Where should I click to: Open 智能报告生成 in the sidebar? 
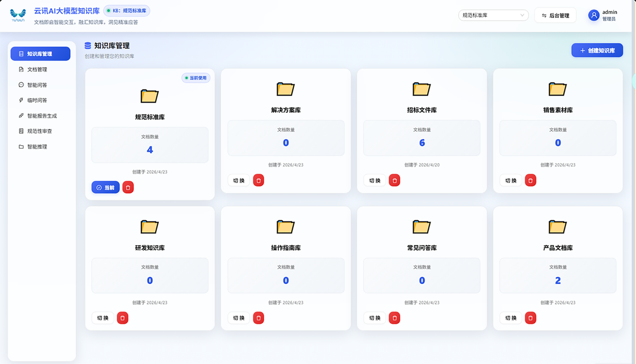(x=40, y=116)
